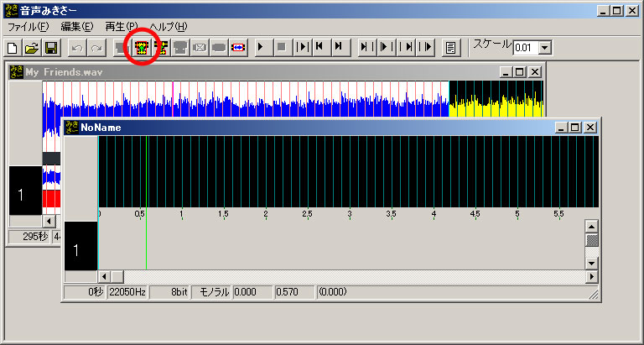
Task: Select channel 1 box in NoName window
Action: pos(80,246)
